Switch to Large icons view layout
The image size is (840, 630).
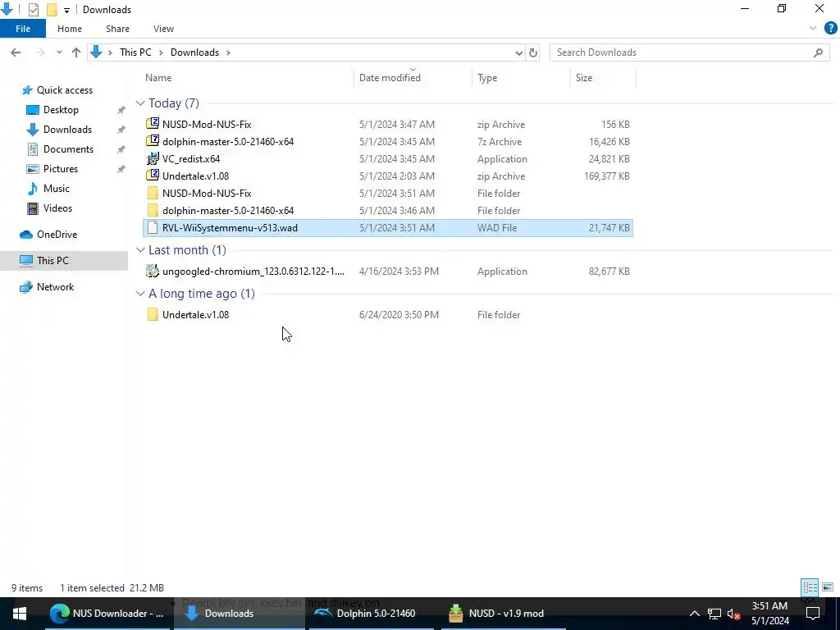point(828,587)
